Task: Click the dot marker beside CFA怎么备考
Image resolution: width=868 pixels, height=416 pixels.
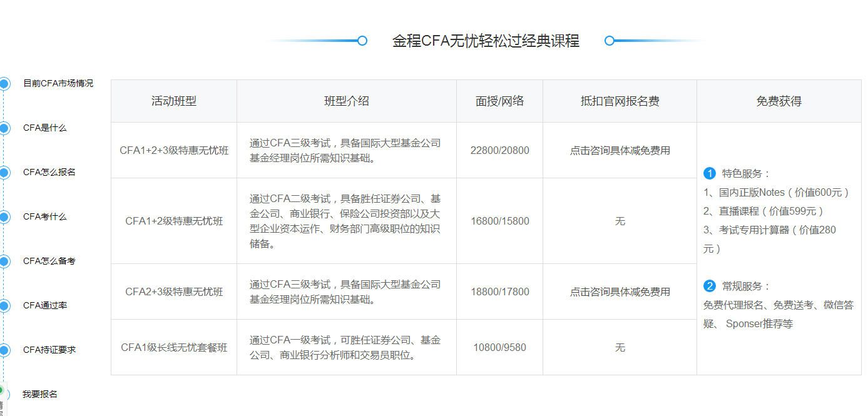Action: click(x=5, y=261)
